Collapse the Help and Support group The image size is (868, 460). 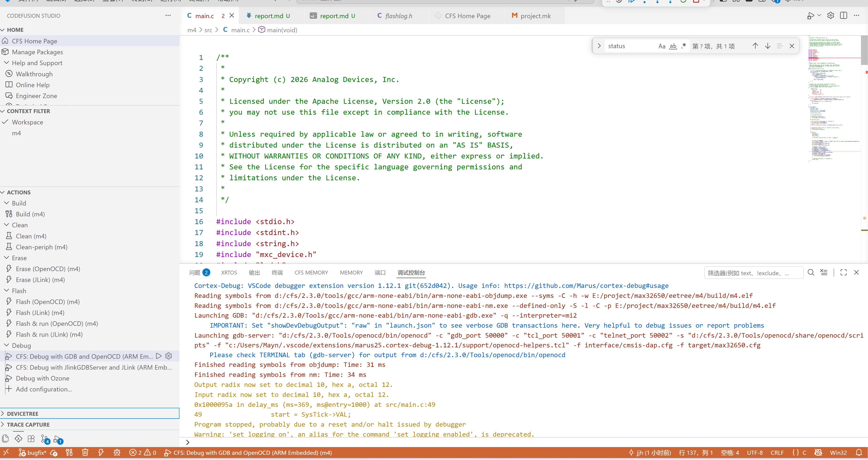[x=6, y=63]
